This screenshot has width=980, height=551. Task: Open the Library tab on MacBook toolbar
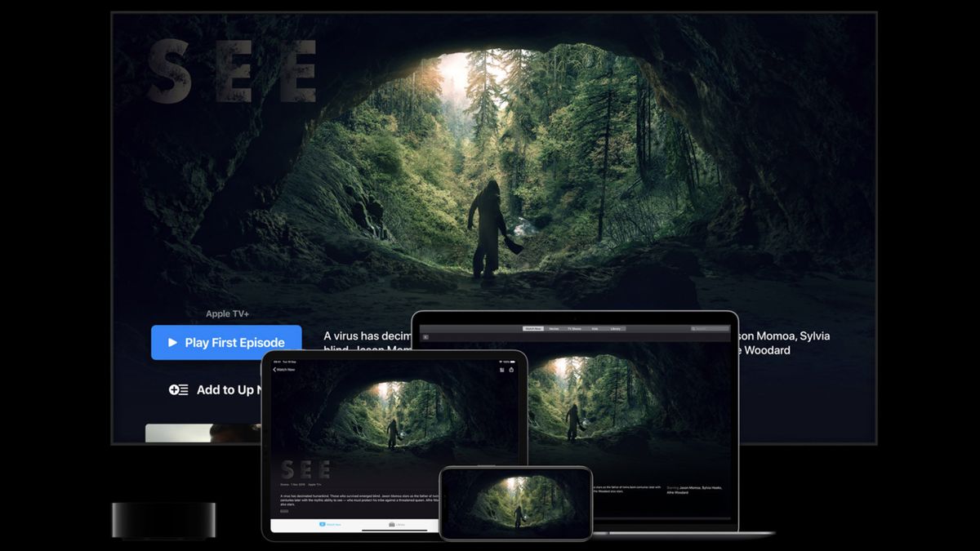click(x=615, y=329)
